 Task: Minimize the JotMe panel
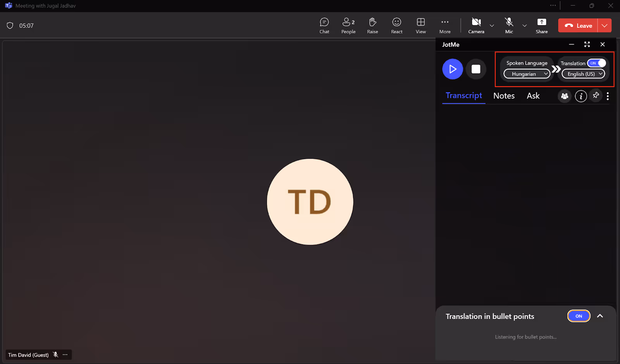point(572,45)
